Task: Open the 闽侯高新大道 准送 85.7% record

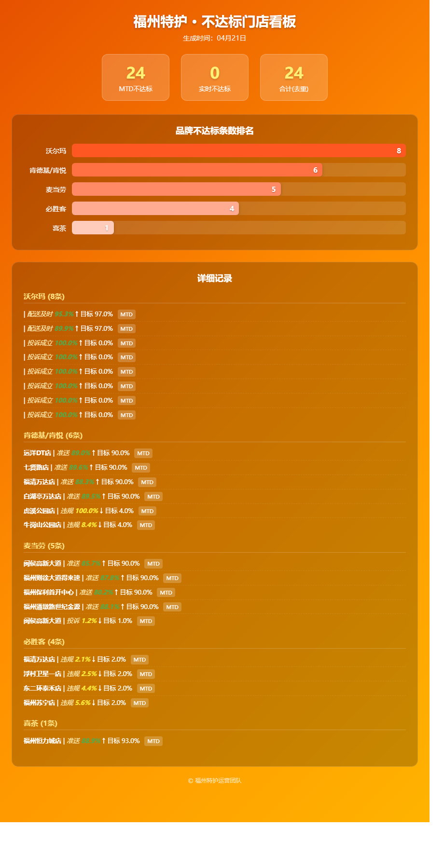Action: coord(215,564)
